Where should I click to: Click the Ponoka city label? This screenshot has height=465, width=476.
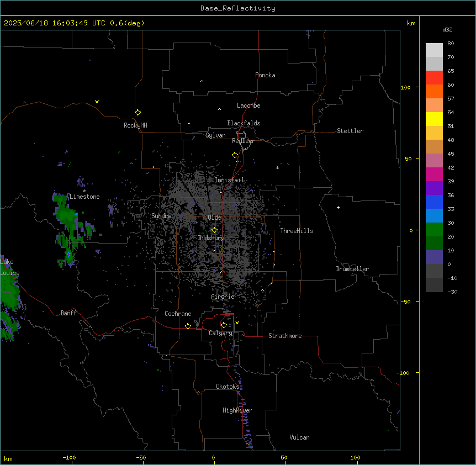(x=265, y=75)
